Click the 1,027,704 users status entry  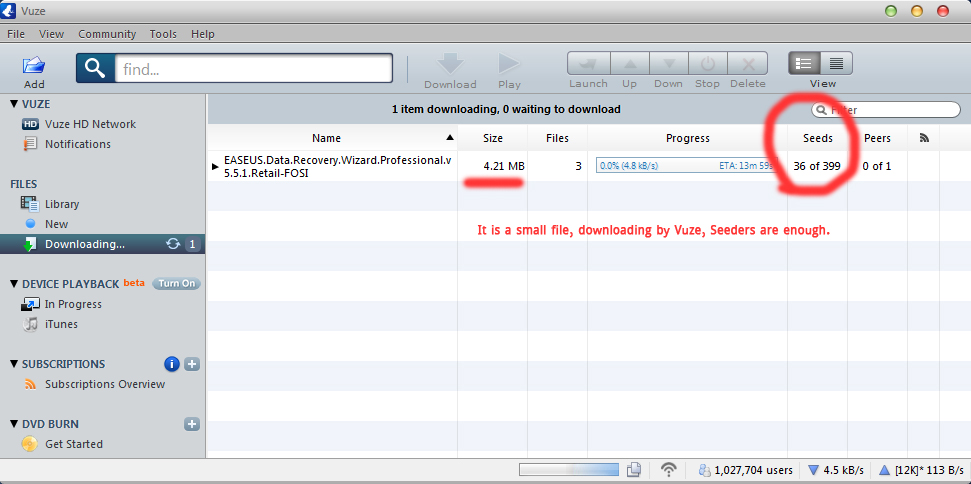coord(746,470)
